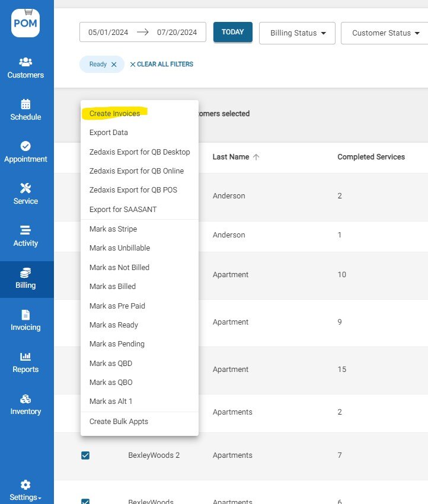Click the POM logo
The image size is (428, 504).
[25, 23]
